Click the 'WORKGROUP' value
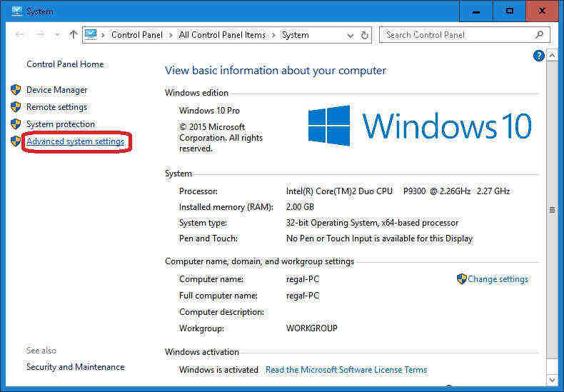Viewport: 564px width, 392px height. pos(312,328)
